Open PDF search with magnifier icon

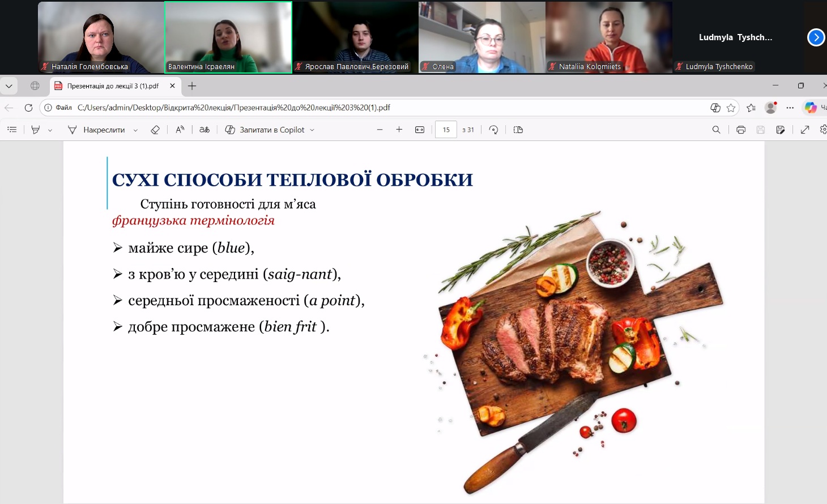(716, 130)
